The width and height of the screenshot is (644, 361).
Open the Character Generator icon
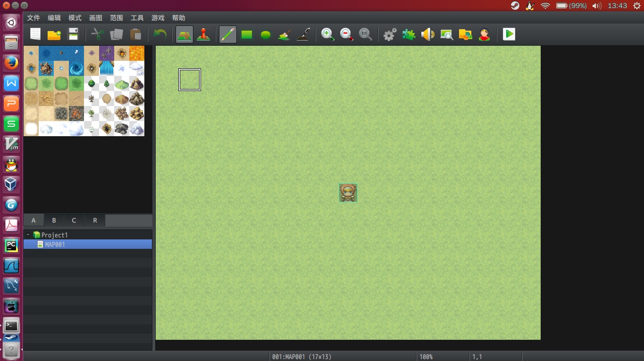[484, 34]
